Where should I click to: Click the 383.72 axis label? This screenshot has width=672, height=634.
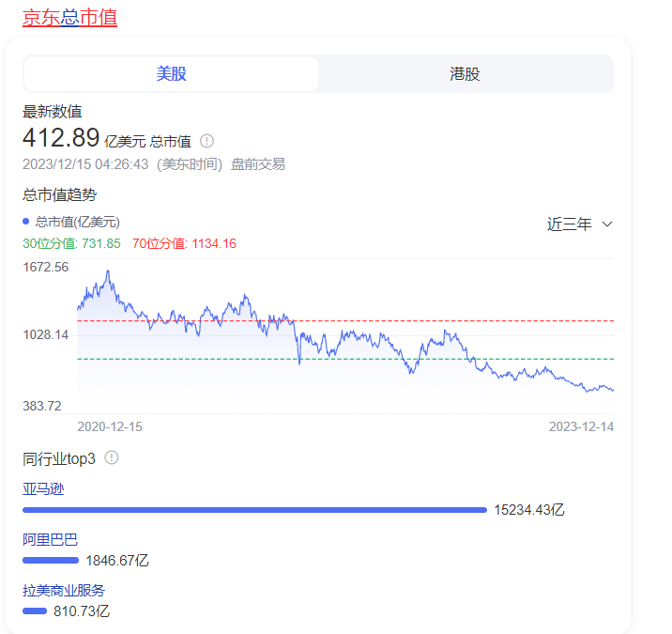point(42,406)
